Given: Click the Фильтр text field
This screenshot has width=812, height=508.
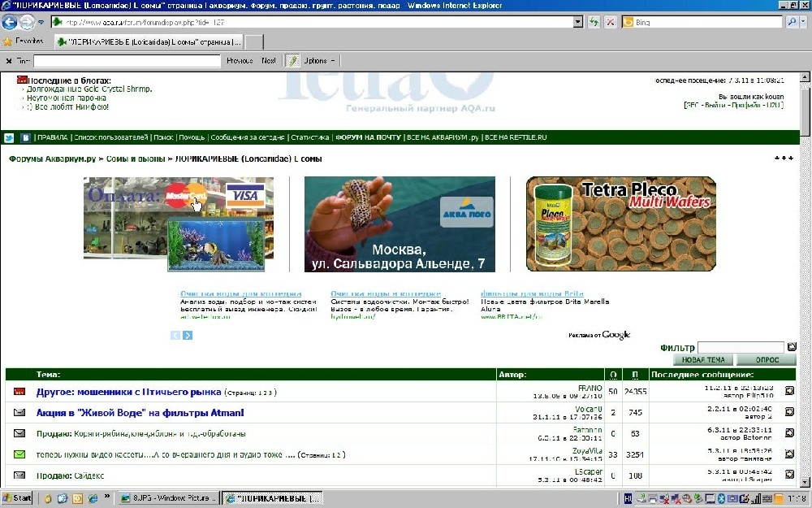Looking at the screenshot, I should (x=741, y=347).
